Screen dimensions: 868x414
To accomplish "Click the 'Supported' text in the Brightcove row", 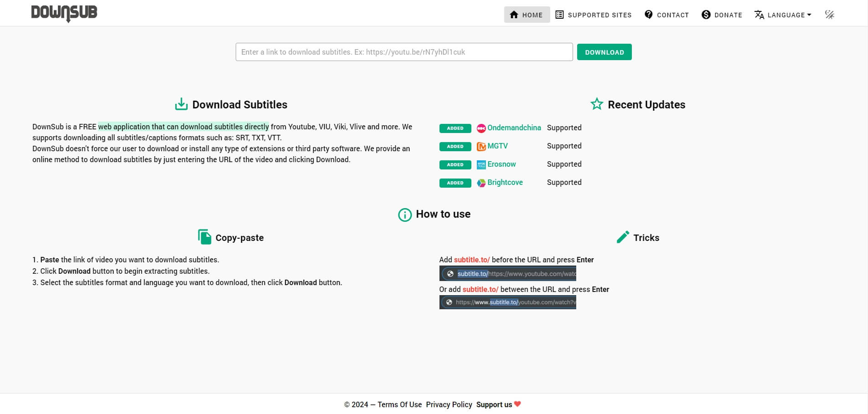I will point(564,182).
